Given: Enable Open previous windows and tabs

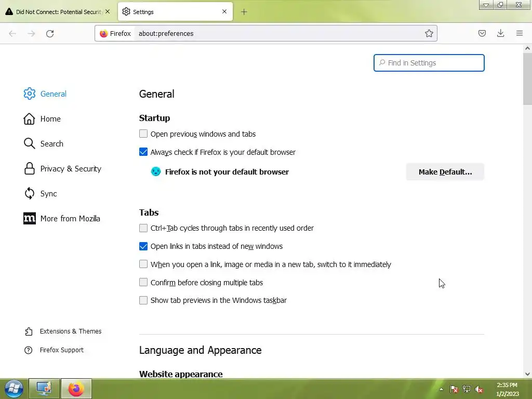Looking at the screenshot, I should 143,134.
